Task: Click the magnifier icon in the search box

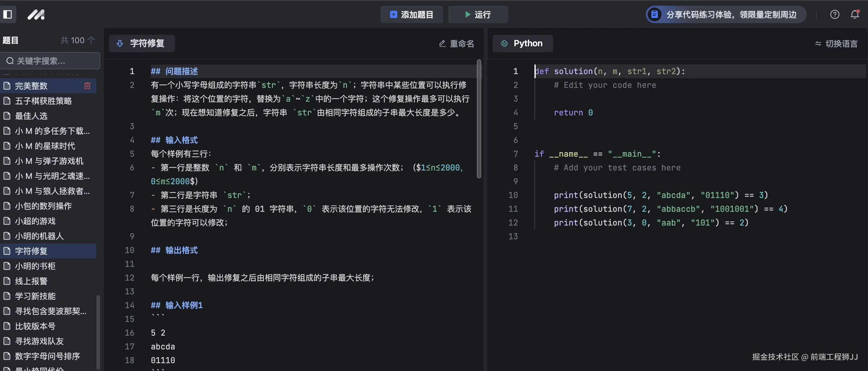Action: tap(10, 61)
